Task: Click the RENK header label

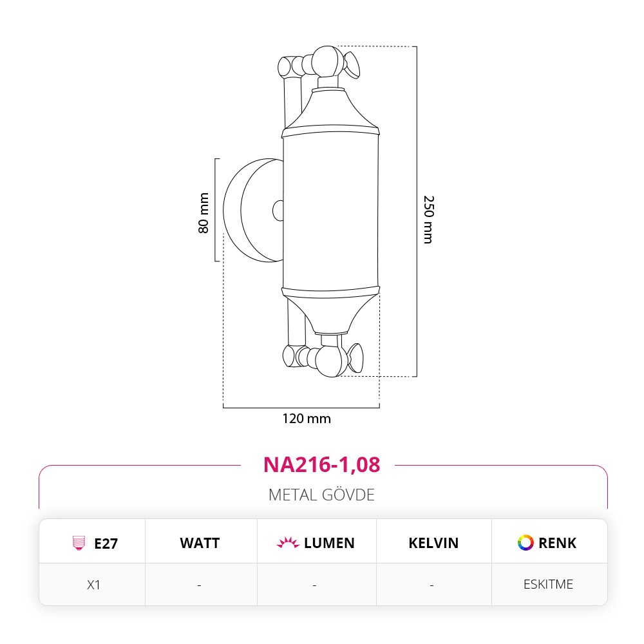Action: point(557,543)
